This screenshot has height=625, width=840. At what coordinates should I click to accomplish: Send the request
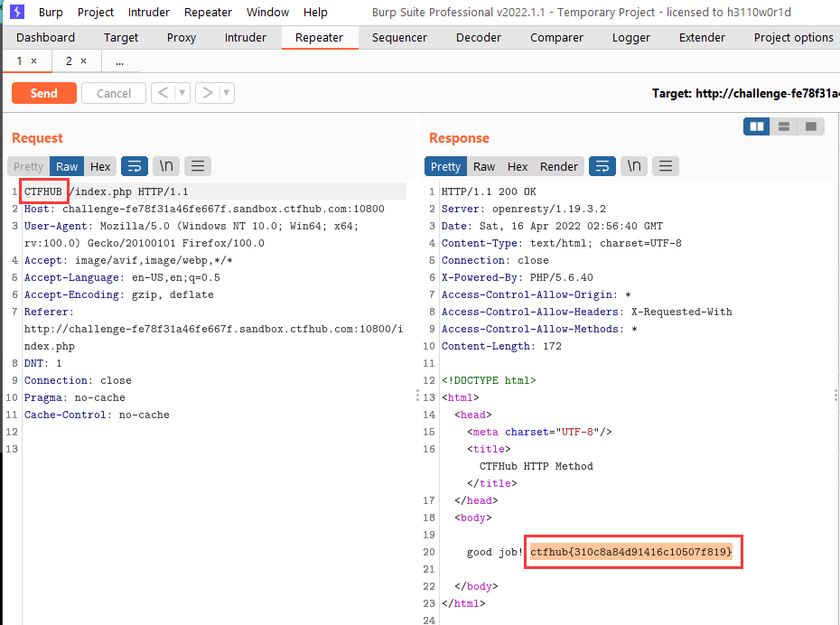[44, 93]
